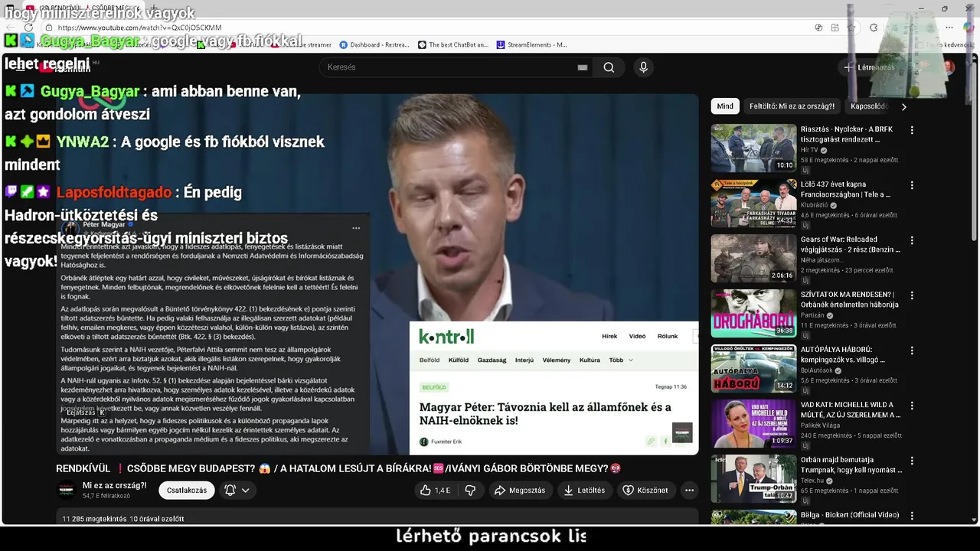Click Hír TV channel name under Riasztás video
This screenshot has width=980, height=551.
tap(808, 150)
